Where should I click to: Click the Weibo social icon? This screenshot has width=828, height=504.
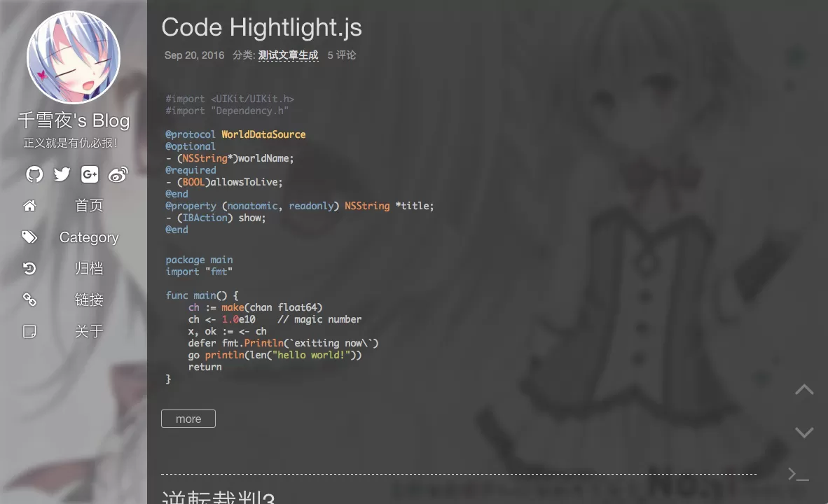click(x=118, y=174)
